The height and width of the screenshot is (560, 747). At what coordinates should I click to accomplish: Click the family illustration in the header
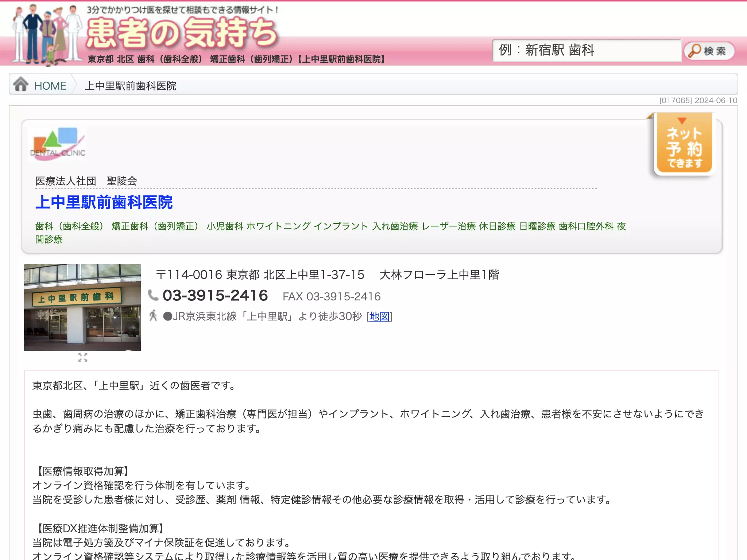point(47,35)
